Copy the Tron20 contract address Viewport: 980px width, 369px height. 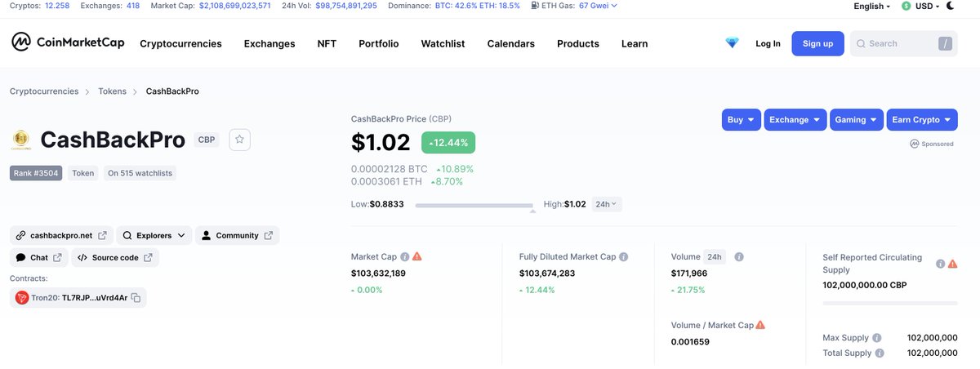pos(136,298)
